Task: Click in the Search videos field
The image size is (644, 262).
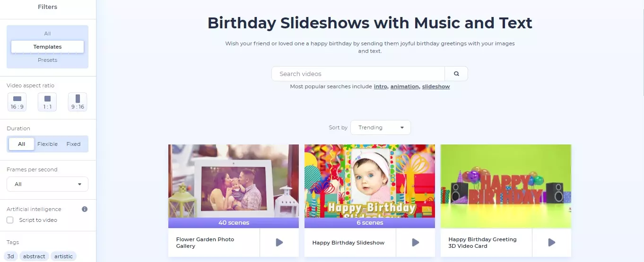Action: click(x=358, y=74)
